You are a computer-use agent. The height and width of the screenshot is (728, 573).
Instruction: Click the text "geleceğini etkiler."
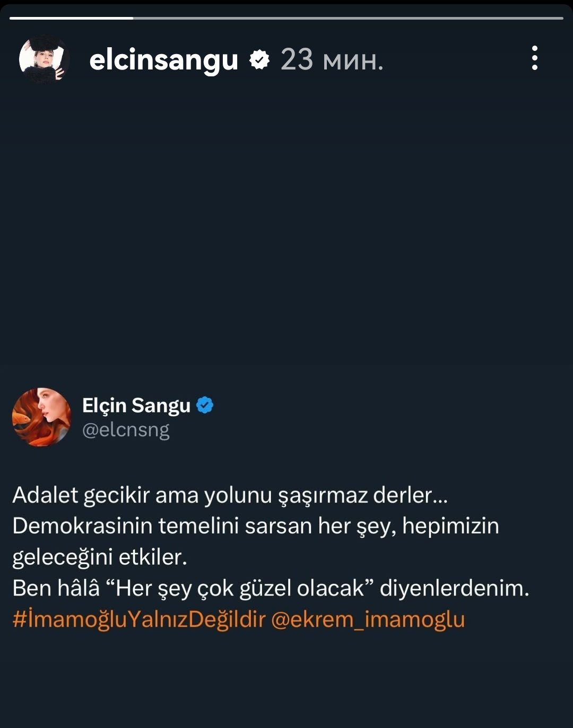(x=100, y=557)
